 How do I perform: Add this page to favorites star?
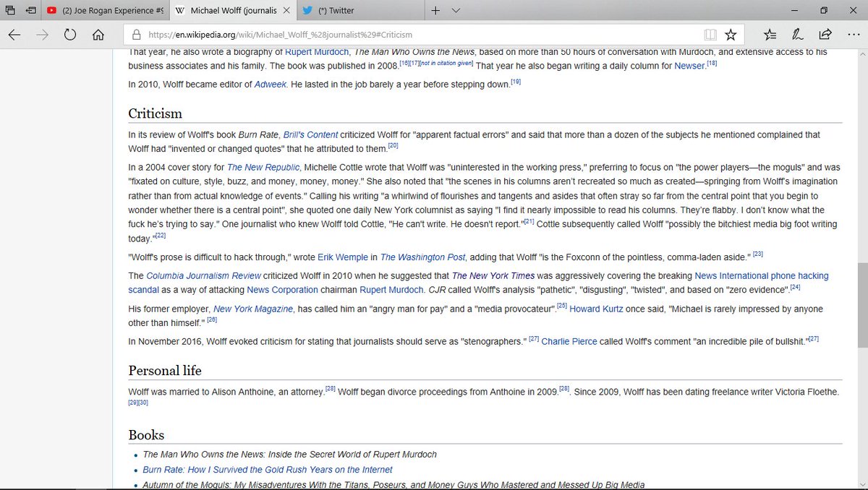[731, 35]
